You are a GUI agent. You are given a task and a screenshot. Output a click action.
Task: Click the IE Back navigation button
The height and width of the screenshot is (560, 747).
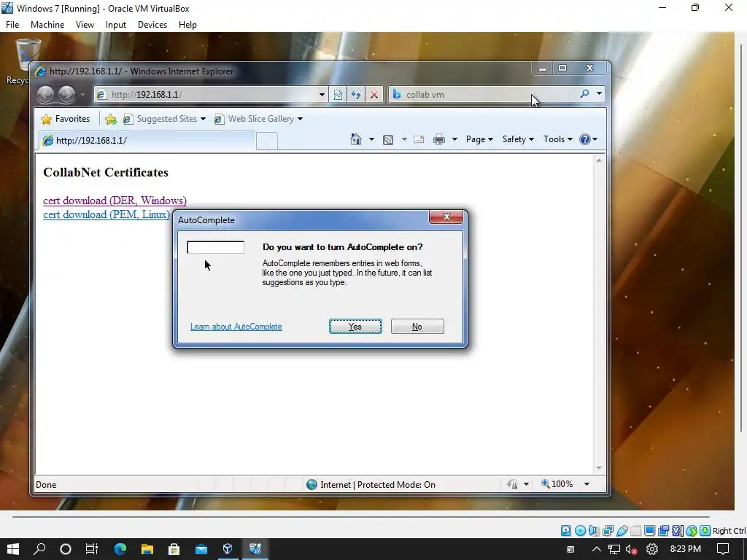click(46, 94)
